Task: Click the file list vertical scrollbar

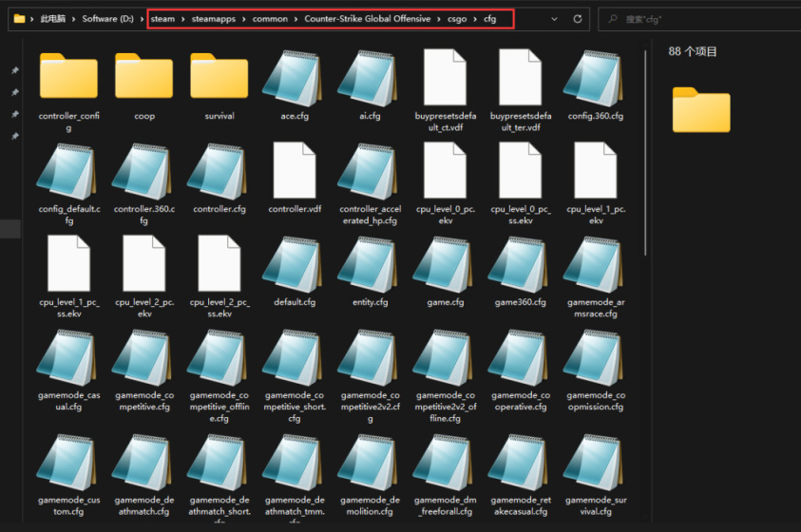Action: click(645, 152)
